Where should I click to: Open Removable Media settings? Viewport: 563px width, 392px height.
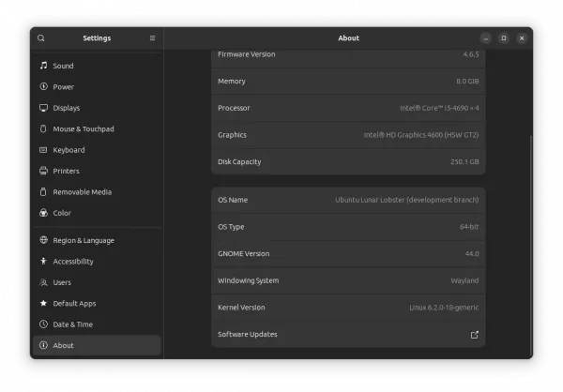click(97, 192)
